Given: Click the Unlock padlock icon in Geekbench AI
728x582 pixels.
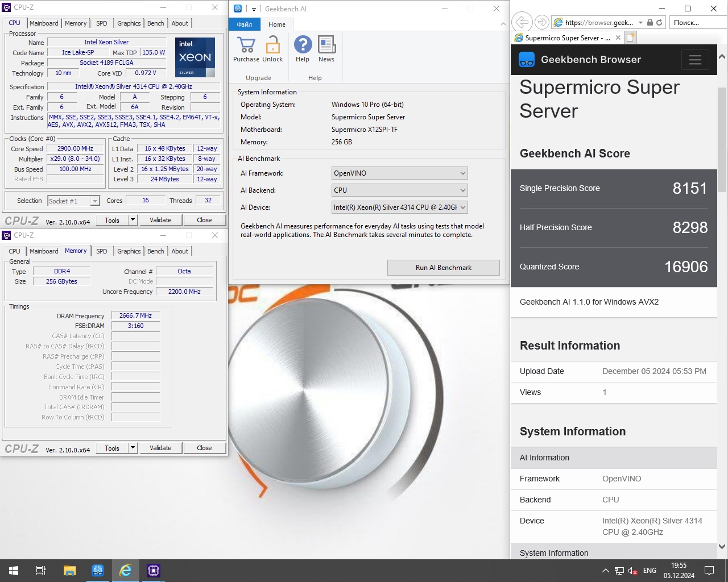Looking at the screenshot, I should pos(273,45).
